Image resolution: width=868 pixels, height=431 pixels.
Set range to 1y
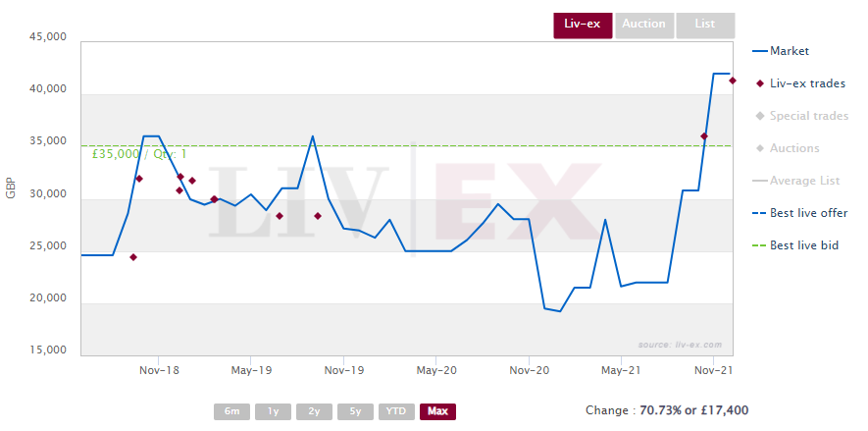(273, 411)
